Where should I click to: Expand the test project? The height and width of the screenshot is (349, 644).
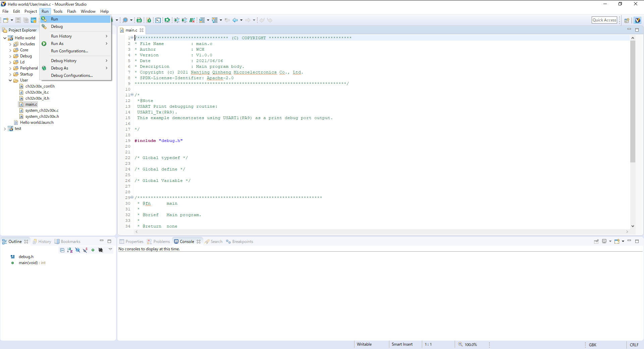coord(5,129)
